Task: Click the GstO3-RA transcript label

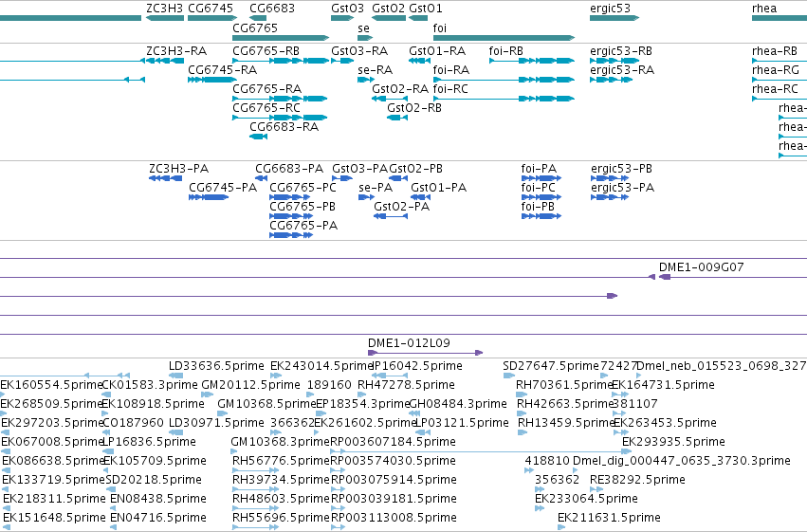Action: (359, 51)
